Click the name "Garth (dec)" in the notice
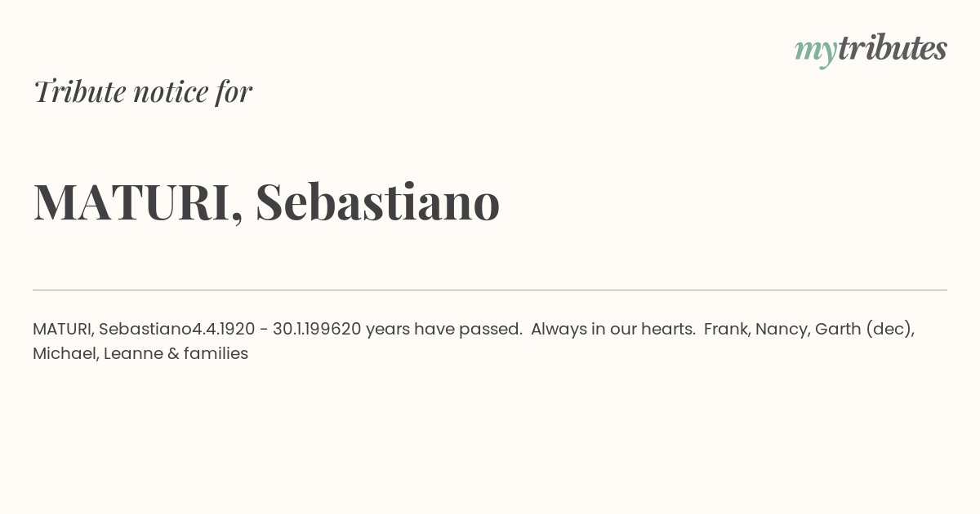Image resolution: width=980 pixels, height=514 pixels. point(864,330)
